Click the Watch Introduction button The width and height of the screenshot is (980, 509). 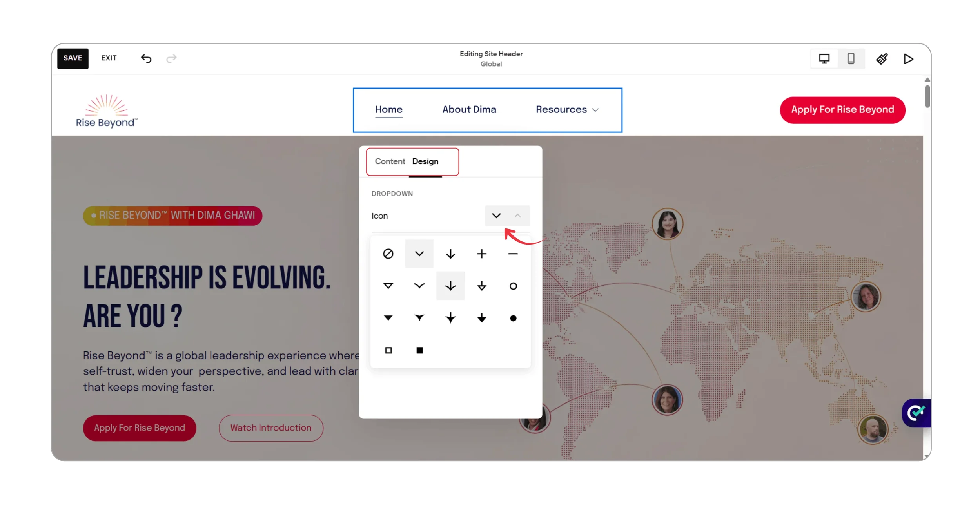(271, 428)
